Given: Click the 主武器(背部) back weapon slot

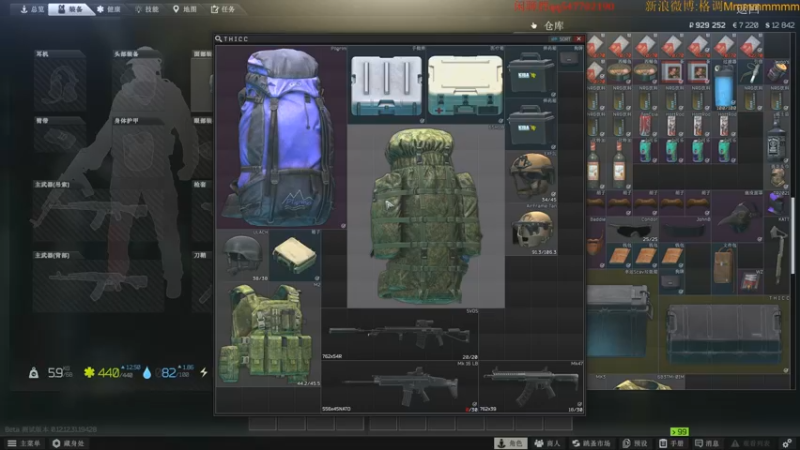Looking at the screenshot, I should point(98,281).
